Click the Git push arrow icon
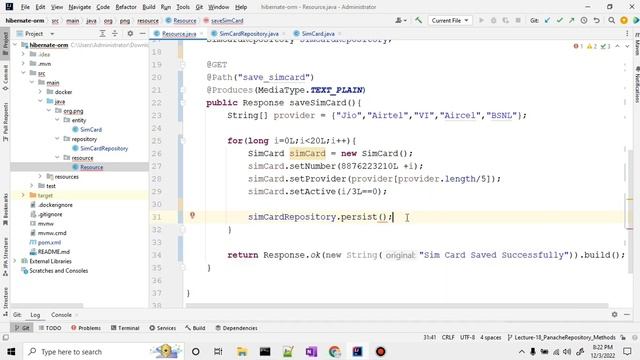640x360 pixels. click(571, 20)
